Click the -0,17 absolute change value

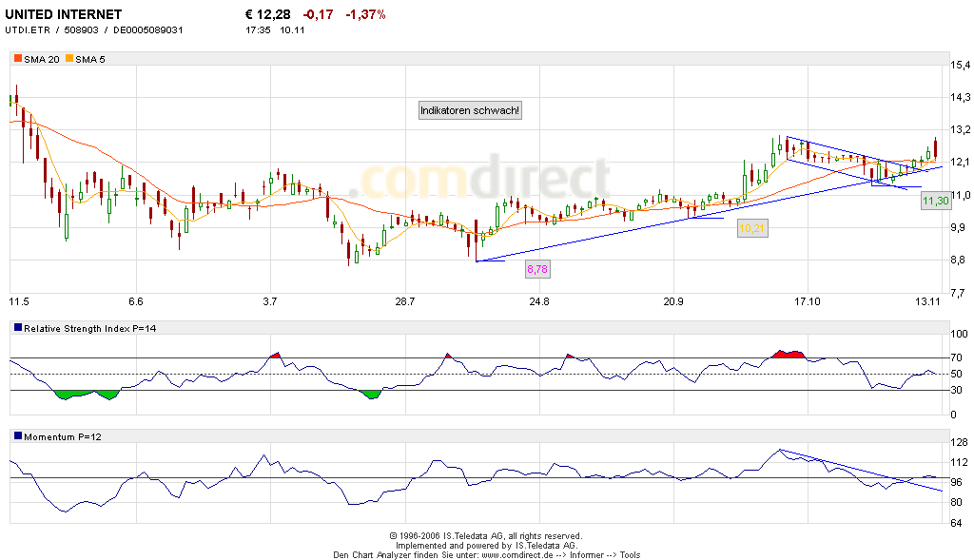coord(318,14)
